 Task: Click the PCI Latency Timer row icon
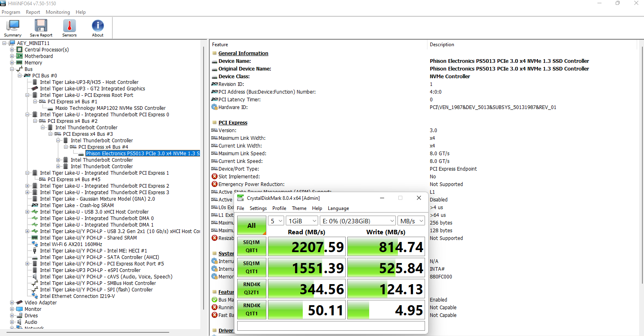pyautogui.click(x=215, y=100)
